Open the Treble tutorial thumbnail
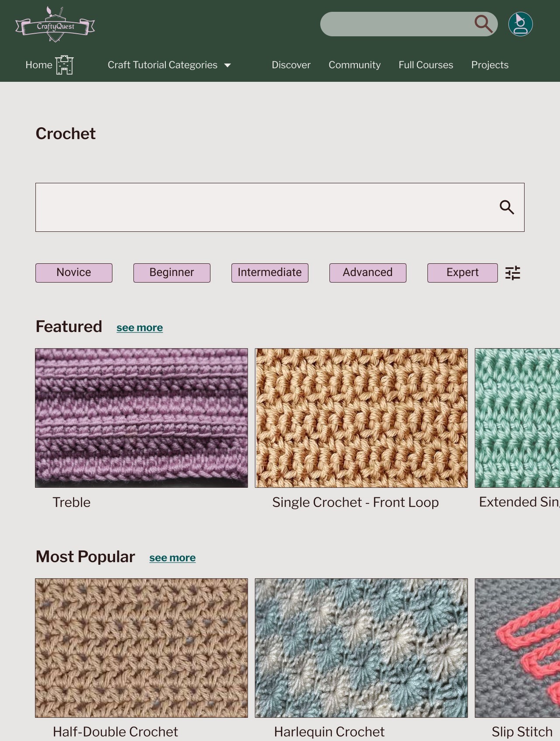560x741 pixels. click(141, 418)
